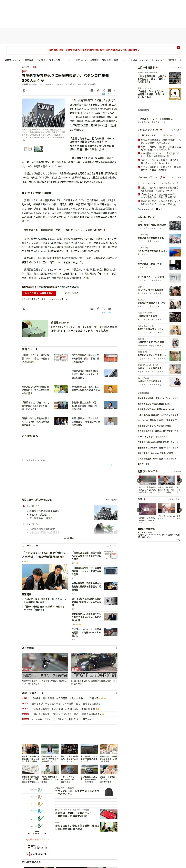Click もっと見る beside アクセスランキング
The width and height of the screenshot is (186, 868).
(x=176, y=130)
